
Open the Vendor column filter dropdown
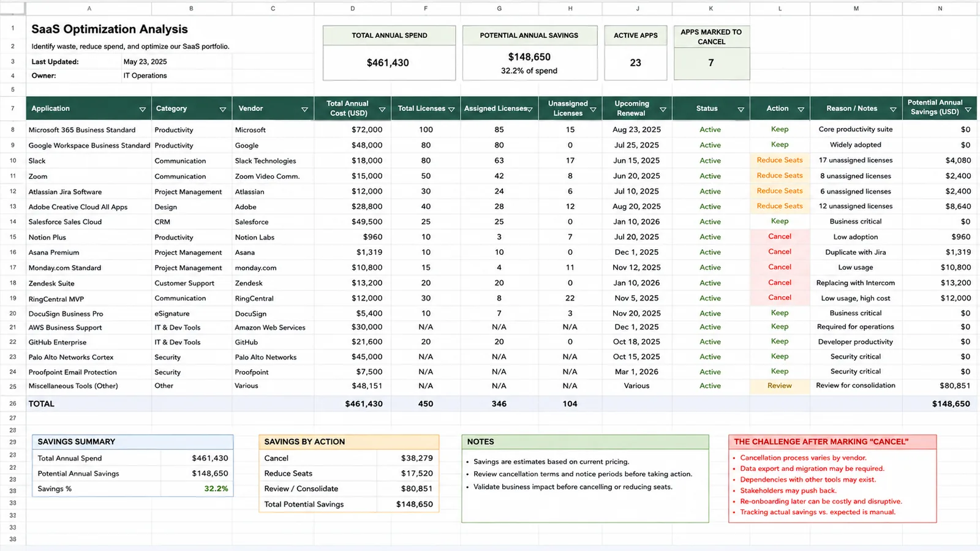pos(304,110)
